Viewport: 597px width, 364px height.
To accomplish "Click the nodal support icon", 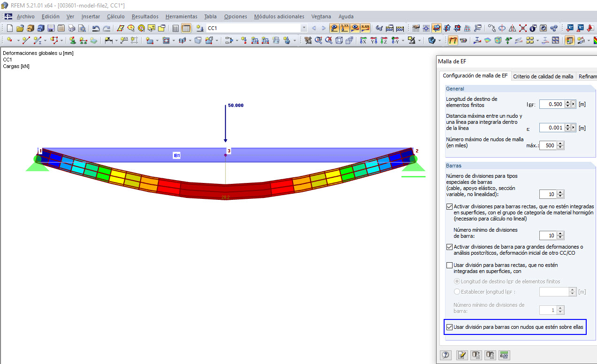I will tap(72, 41).
